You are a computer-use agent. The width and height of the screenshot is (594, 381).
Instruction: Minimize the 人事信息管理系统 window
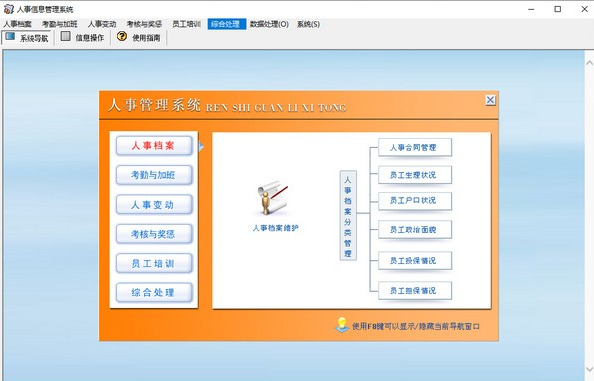pos(531,9)
